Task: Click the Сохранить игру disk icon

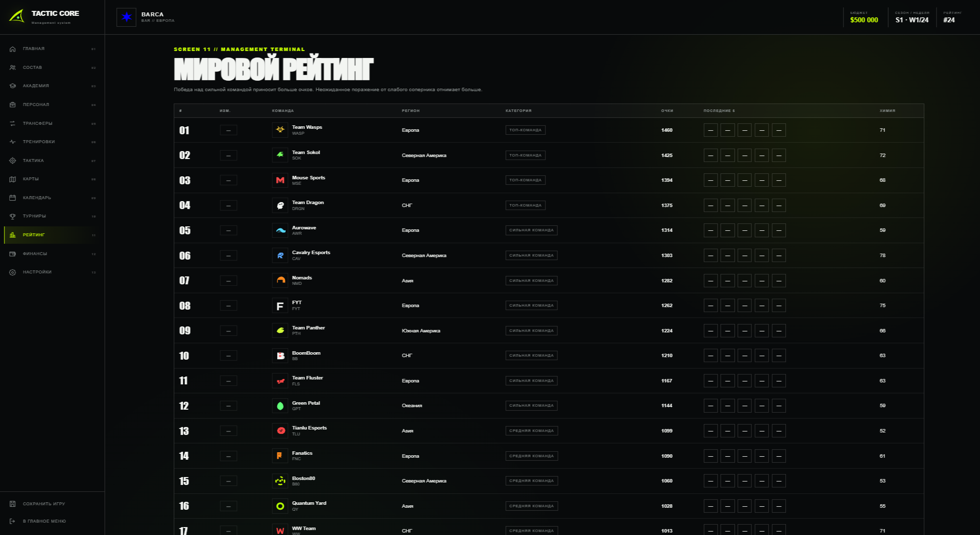Action: coord(13,504)
